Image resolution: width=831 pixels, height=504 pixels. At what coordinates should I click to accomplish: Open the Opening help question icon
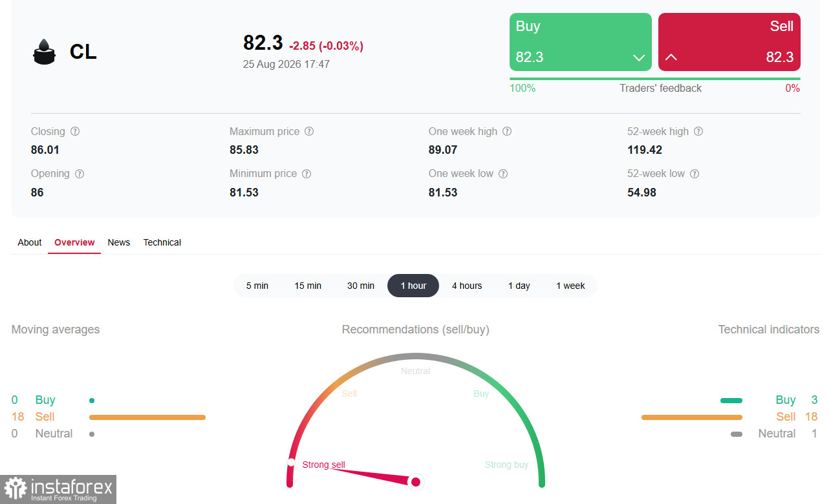[80, 174]
